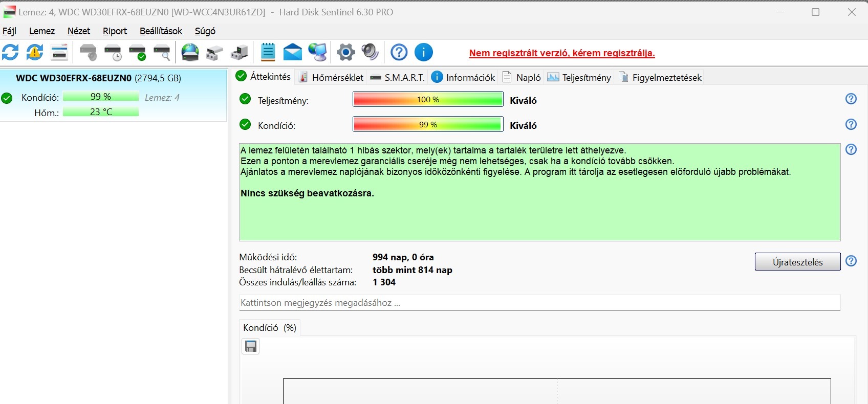This screenshot has width=868, height=404.
Task: Open the Riport menu
Action: tap(115, 31)
